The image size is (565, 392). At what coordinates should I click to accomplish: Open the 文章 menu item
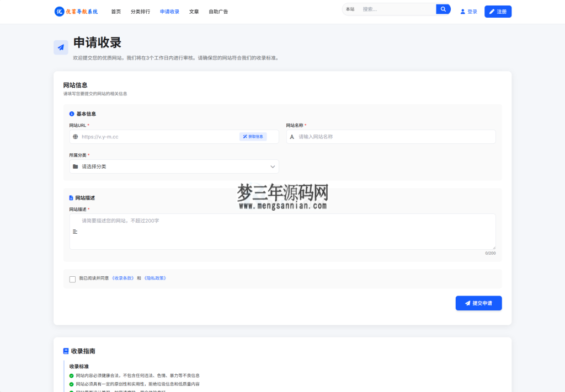coord(194,11)
